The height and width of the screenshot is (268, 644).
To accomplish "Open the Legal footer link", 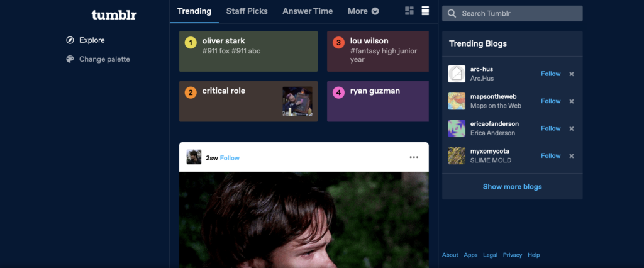I will 491,255.
